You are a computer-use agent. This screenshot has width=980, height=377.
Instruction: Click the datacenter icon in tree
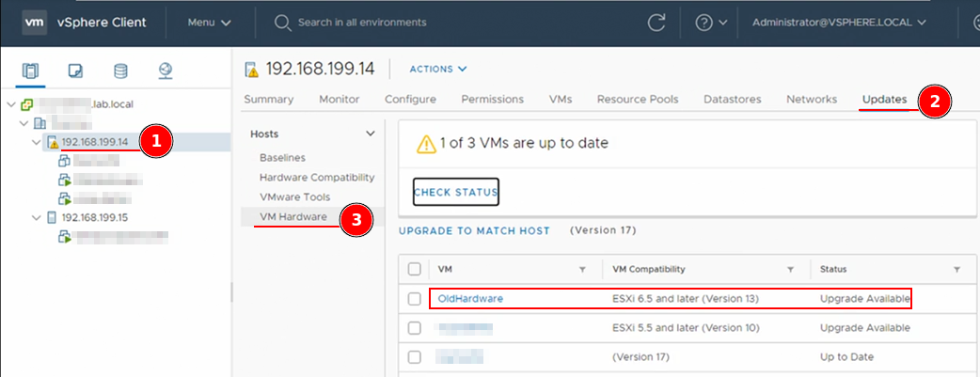(x=40, y=123)
